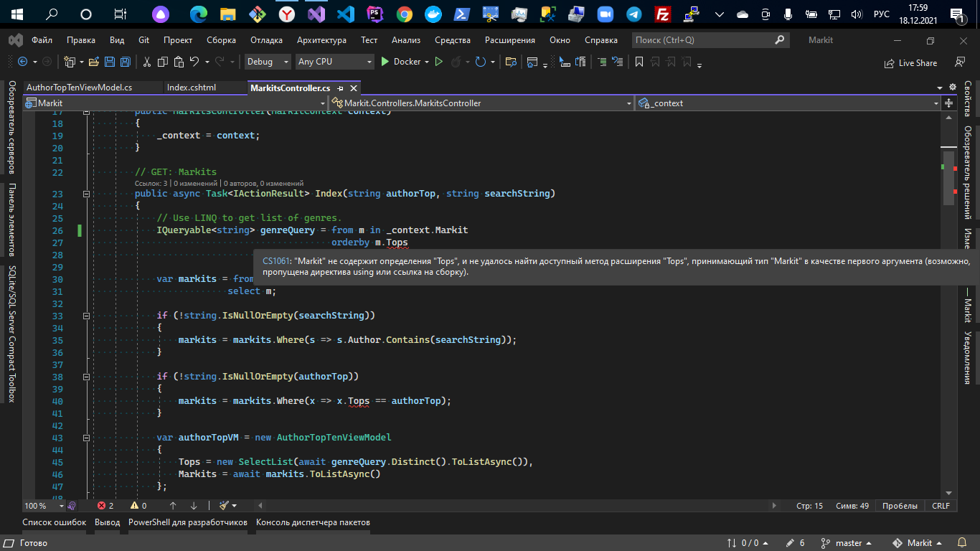Open the PowerShell для разработчиков tab
This screenshot has width=980, height=551.
point(187,522)
